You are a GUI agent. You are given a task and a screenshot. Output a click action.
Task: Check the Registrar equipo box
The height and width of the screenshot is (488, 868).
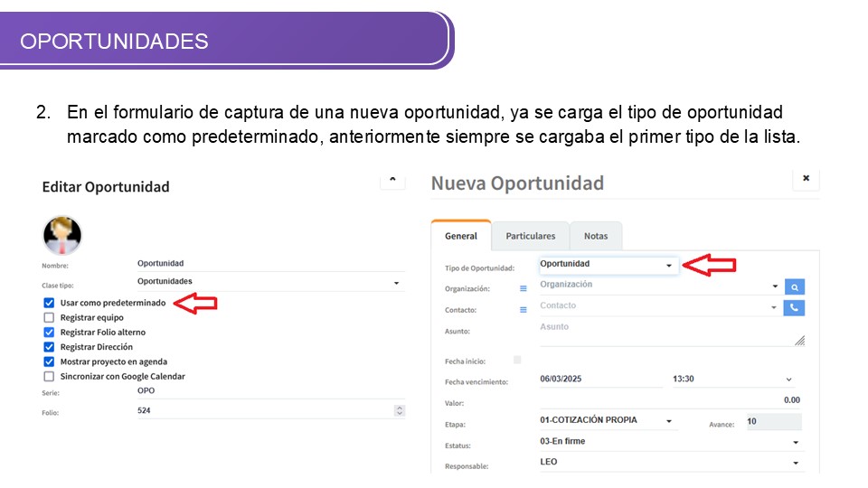(x=49, y=317)
